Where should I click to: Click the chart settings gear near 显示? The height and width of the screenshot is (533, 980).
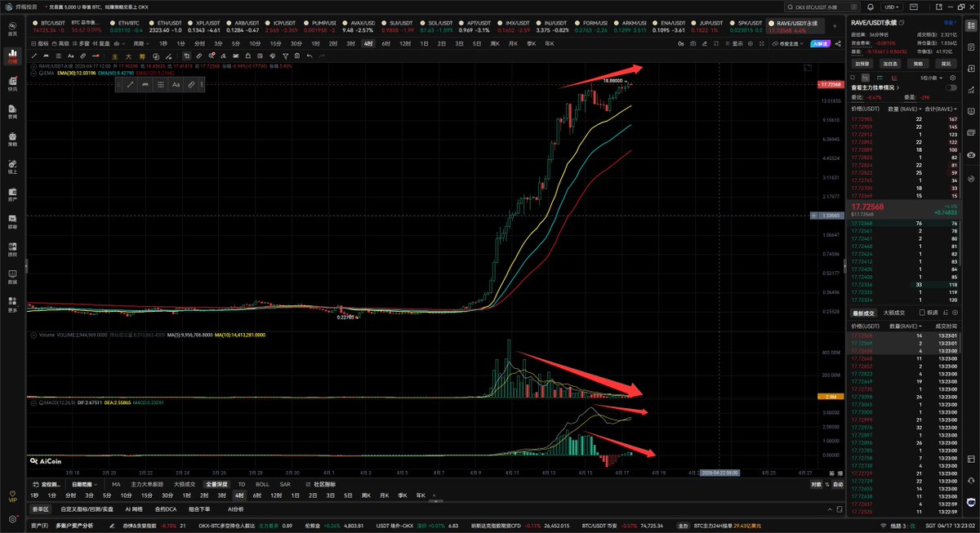pyautogui.click(x=751, y=43)
